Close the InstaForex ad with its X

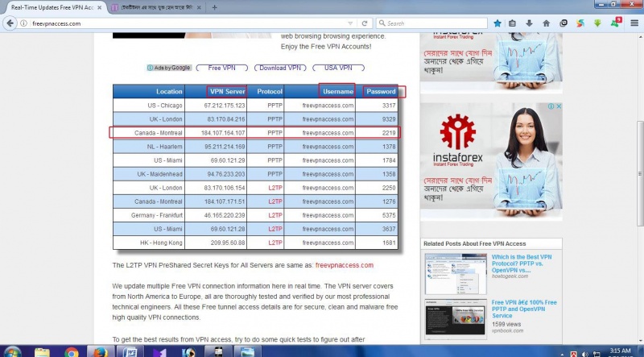[559, 106]
